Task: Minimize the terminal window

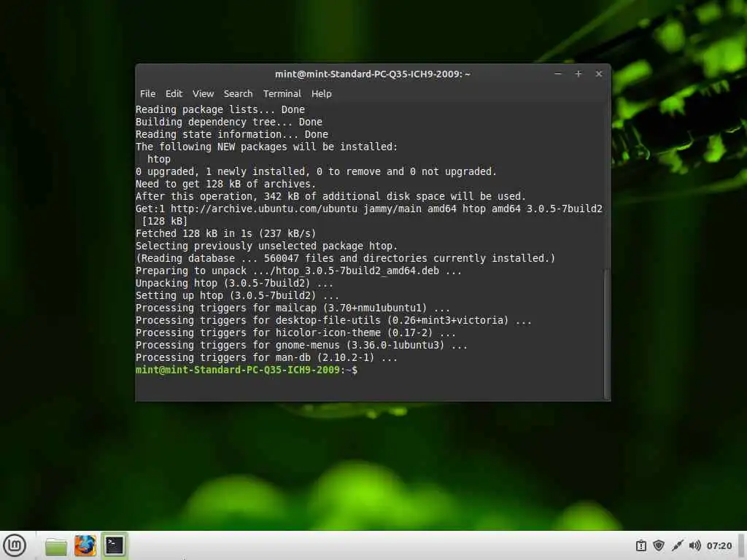Action: click(558, 74)
